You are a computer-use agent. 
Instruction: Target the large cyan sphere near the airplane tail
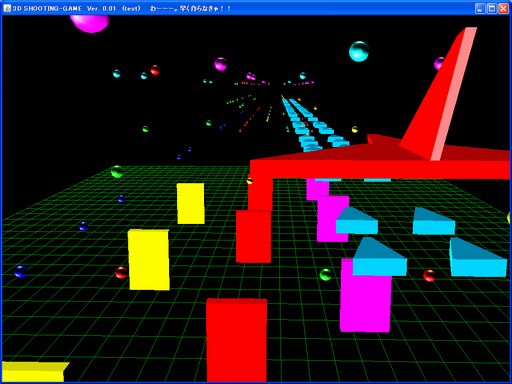point(359,51)
